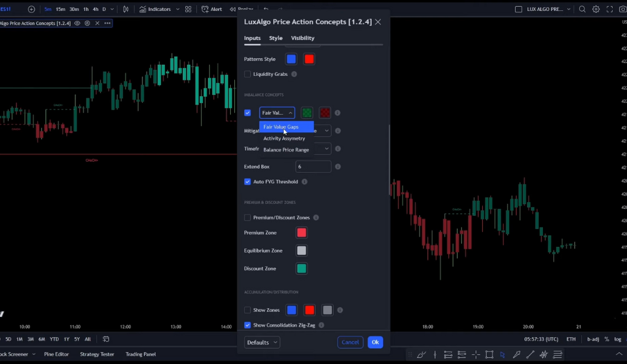Open Stock Screener dropdown arrow
The image size is (627, 364).
coord(34,354)
